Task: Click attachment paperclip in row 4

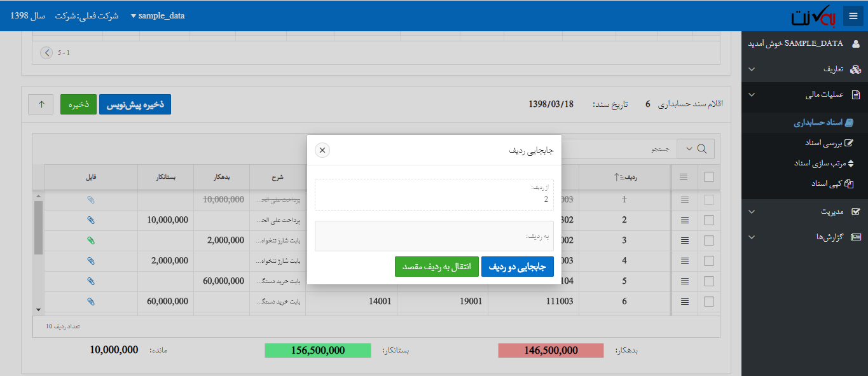Action: (x=90, y=261)
